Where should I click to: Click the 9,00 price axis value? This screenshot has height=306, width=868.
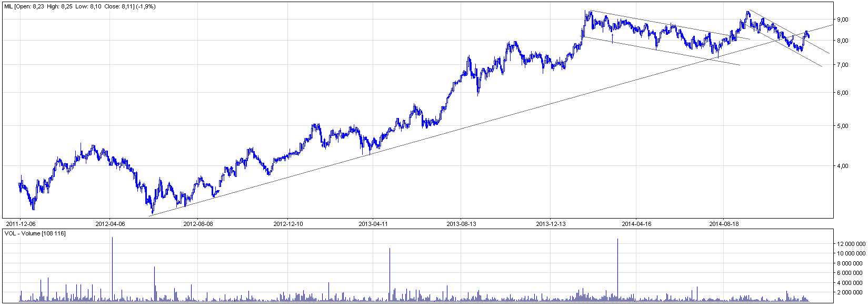point(842,19)
